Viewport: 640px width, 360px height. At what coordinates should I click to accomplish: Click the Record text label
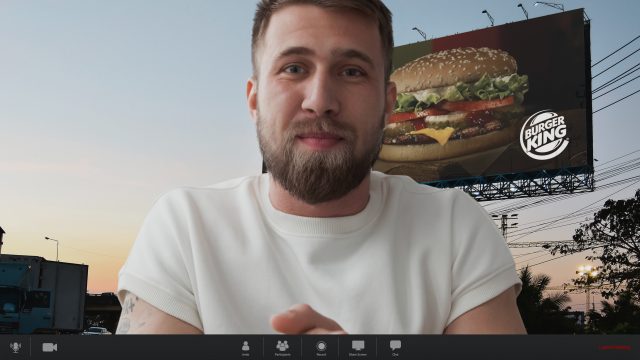tap(321, 355)
